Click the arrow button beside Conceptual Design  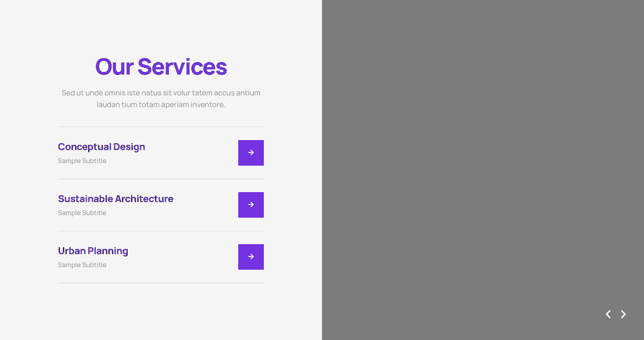251,153
